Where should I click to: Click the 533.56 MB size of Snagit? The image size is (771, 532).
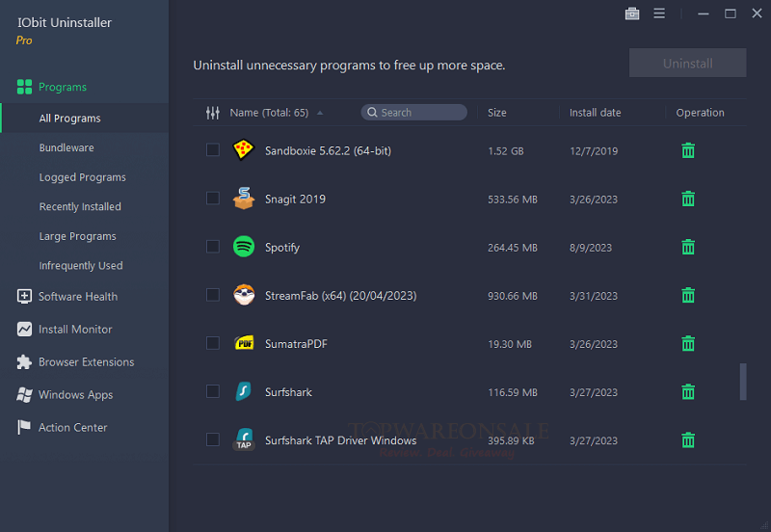(x=513, y=199)
